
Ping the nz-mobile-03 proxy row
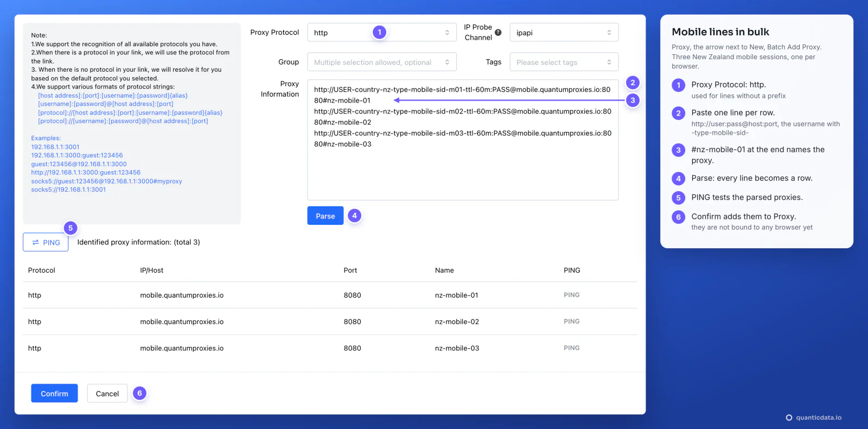point(572,348)
